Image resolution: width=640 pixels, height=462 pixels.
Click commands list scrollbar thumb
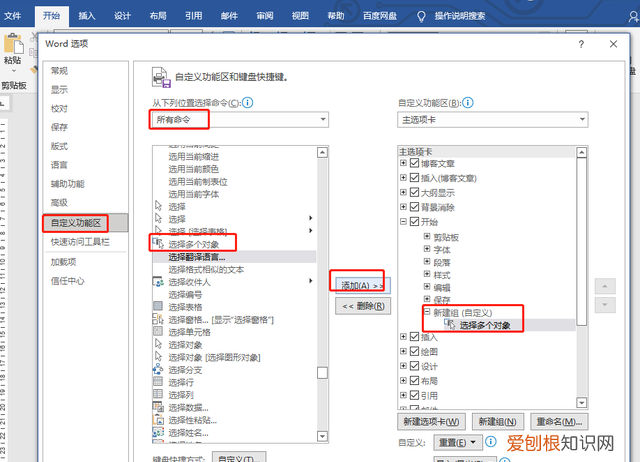(322, 373)
